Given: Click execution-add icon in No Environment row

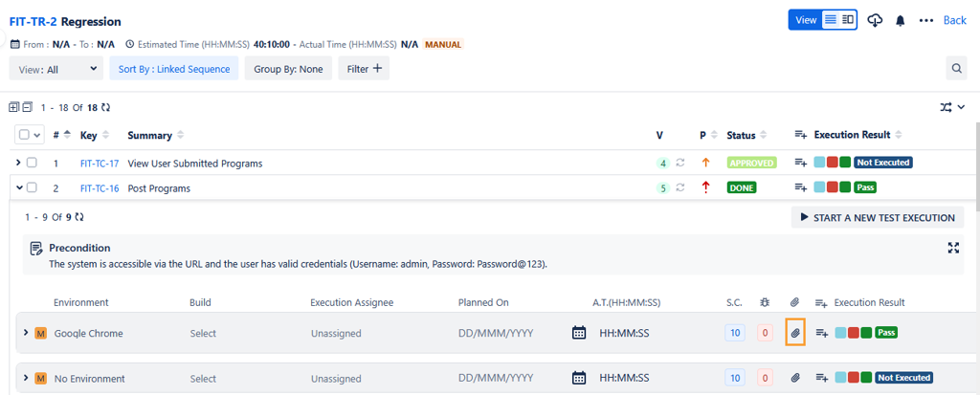Looking at the screenshot, I should click(x=822, y=378).
